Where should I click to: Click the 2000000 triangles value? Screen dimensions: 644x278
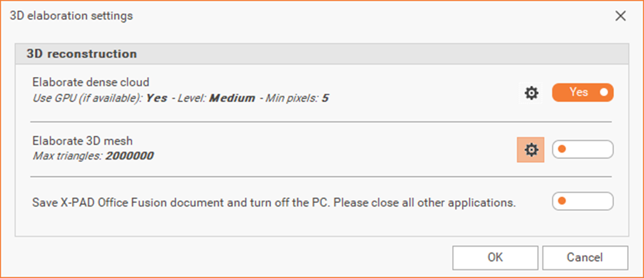[130, 155]
